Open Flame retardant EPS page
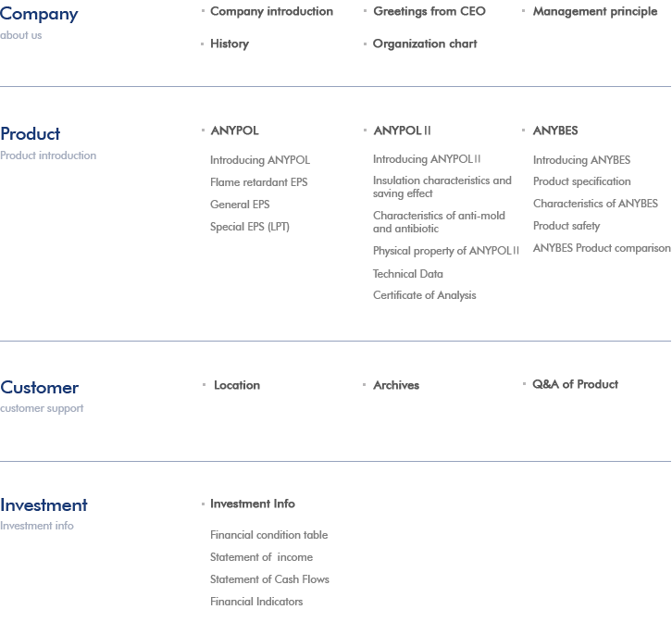This screenshot has width=672, height=622. 258,182
